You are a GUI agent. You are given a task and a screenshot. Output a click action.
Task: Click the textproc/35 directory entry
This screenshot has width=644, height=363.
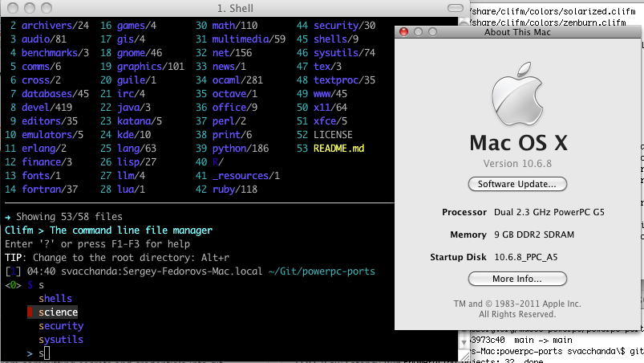coord(345,80)
